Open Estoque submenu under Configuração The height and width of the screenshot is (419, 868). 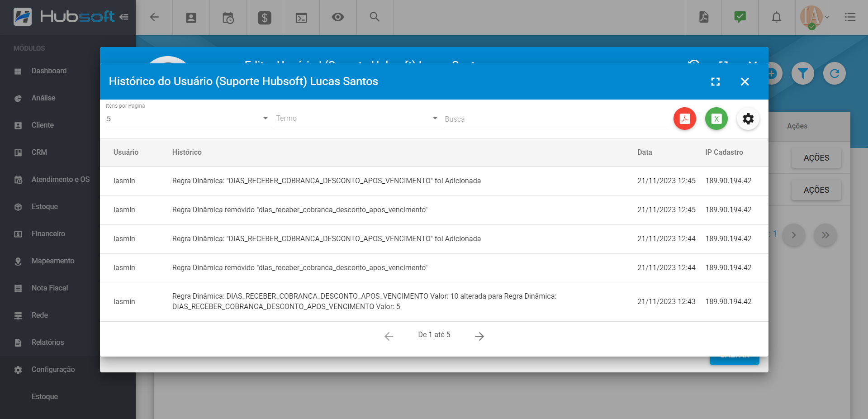45,397
